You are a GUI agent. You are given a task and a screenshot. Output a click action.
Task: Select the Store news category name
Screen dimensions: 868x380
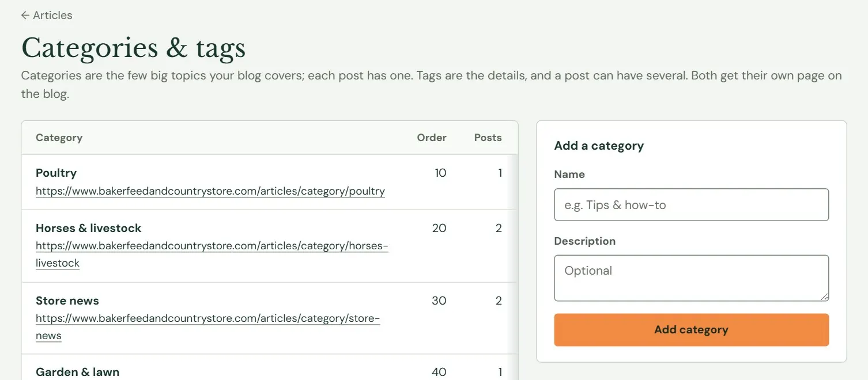click(x=67, y=301)
